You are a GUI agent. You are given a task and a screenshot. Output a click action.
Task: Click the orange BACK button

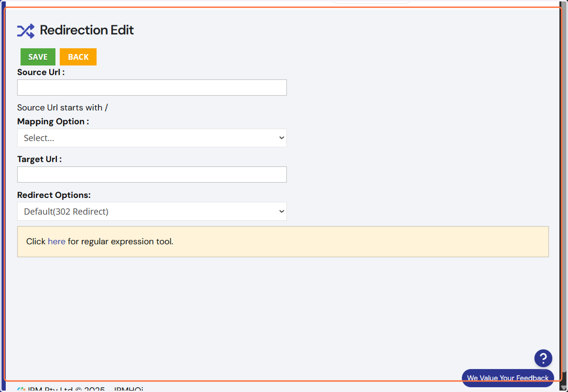[x=78, y=57]
